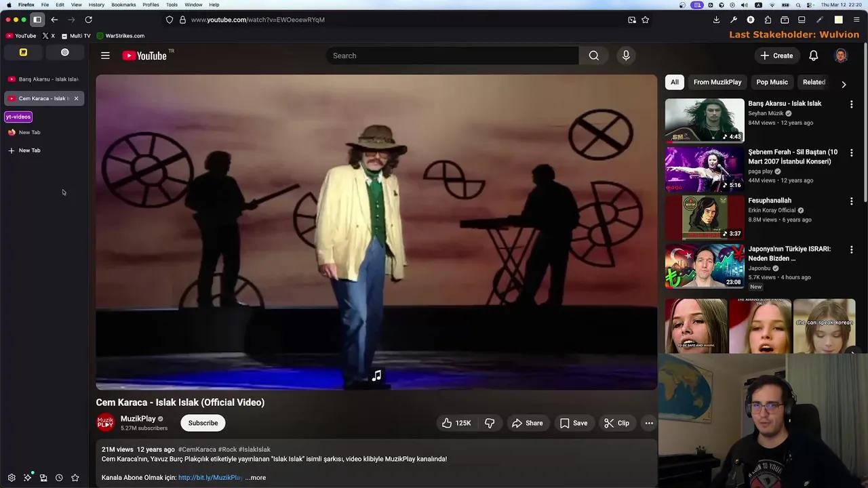Go forward one page in Firefox
The height and width of the screenshot is (488, 868).
71,20
